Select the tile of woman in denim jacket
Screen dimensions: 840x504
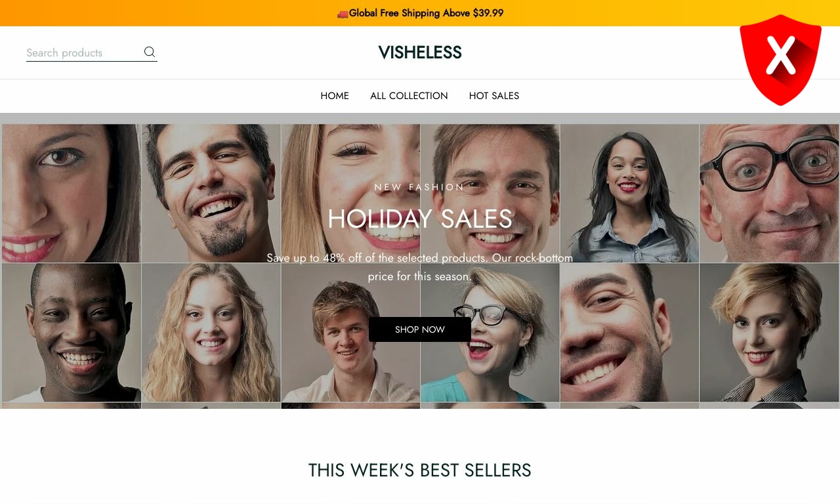630,194
